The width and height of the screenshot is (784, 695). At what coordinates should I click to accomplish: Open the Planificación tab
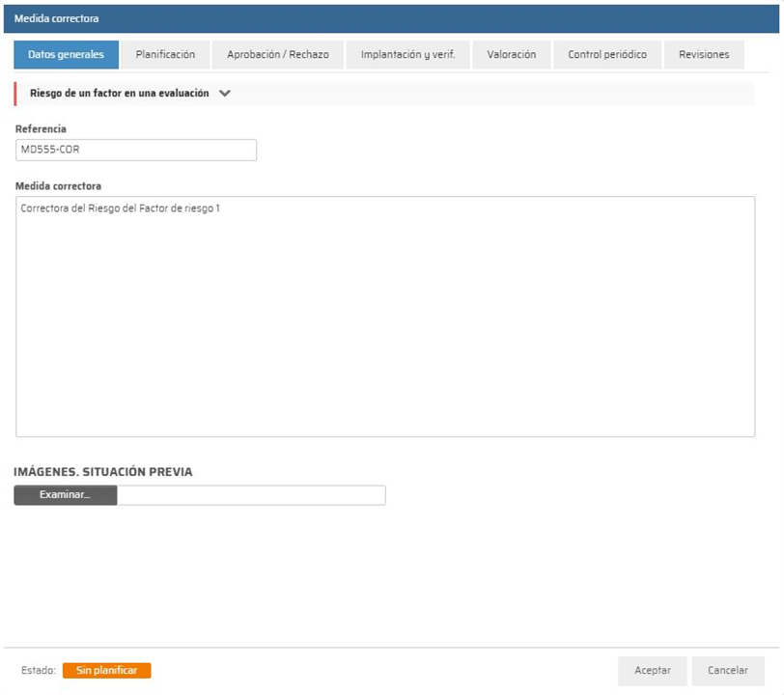(x=165, y=55)
